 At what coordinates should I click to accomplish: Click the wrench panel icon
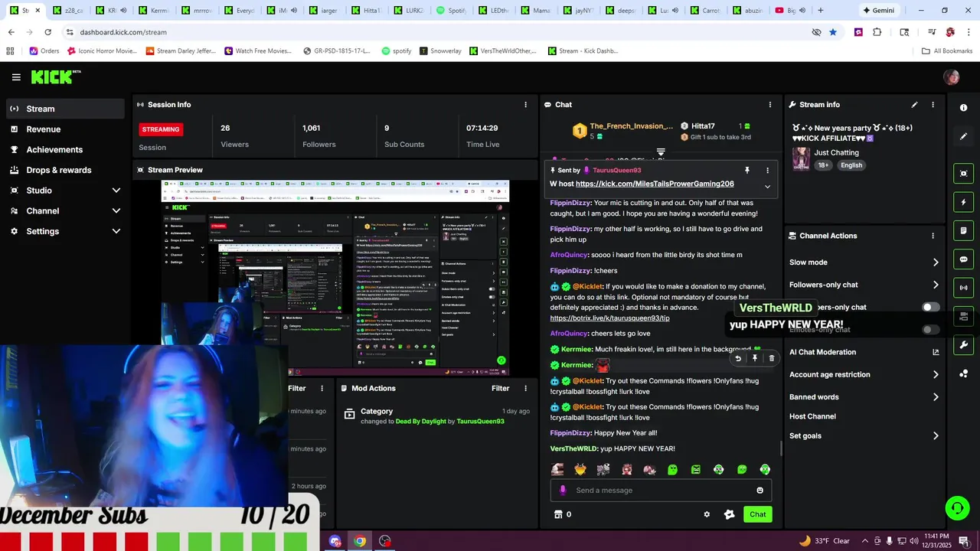963,345
